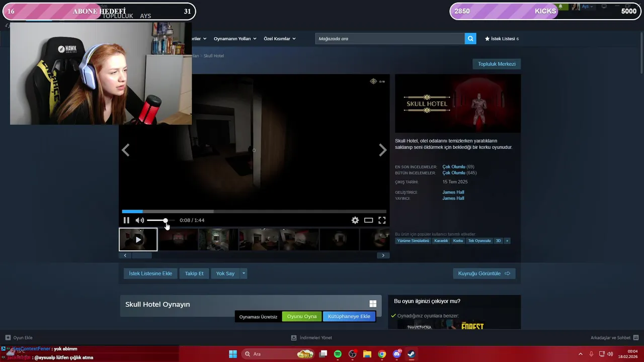Select the Korku tag
Screen dimensions: 644x362
(458, 241)
